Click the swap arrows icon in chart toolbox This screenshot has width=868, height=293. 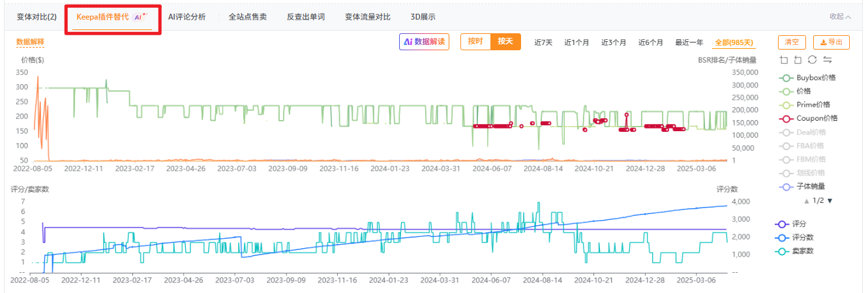pos(827,60)
